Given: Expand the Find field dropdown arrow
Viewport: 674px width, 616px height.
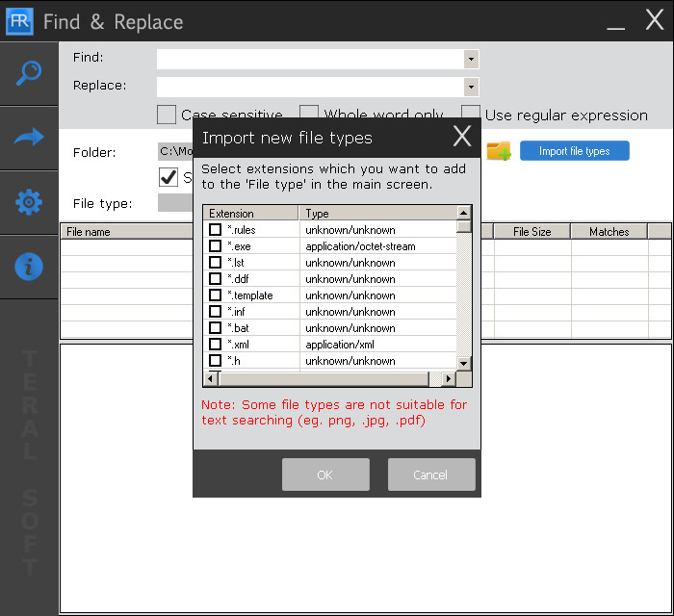Looking at the screenshot, I should pos(471,59).
